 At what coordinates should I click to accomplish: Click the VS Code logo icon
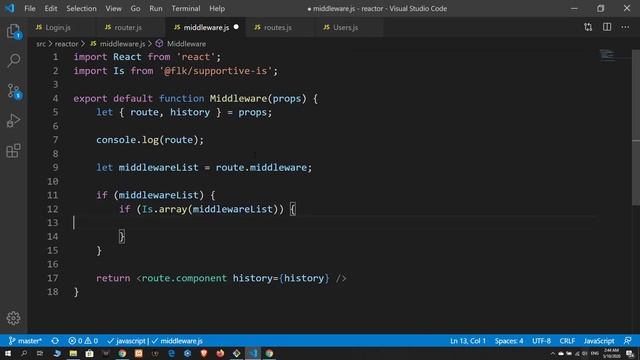[x=10, y=8]
